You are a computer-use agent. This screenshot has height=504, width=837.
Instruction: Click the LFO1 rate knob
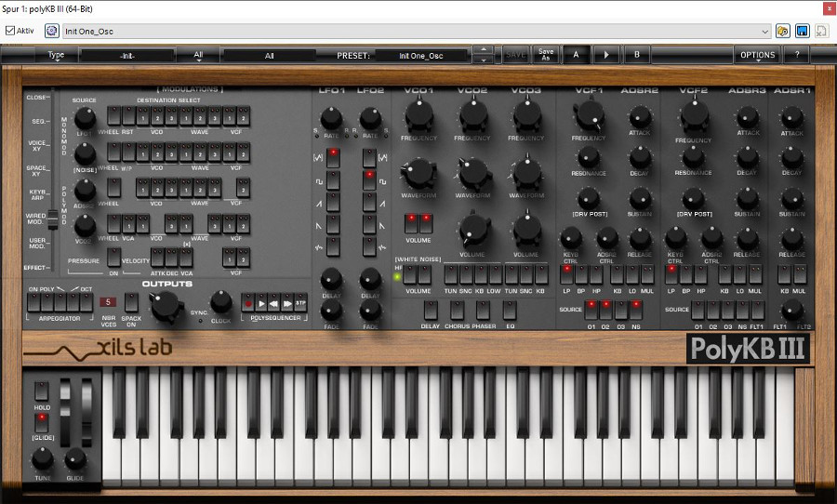click(x=331, y=118)
